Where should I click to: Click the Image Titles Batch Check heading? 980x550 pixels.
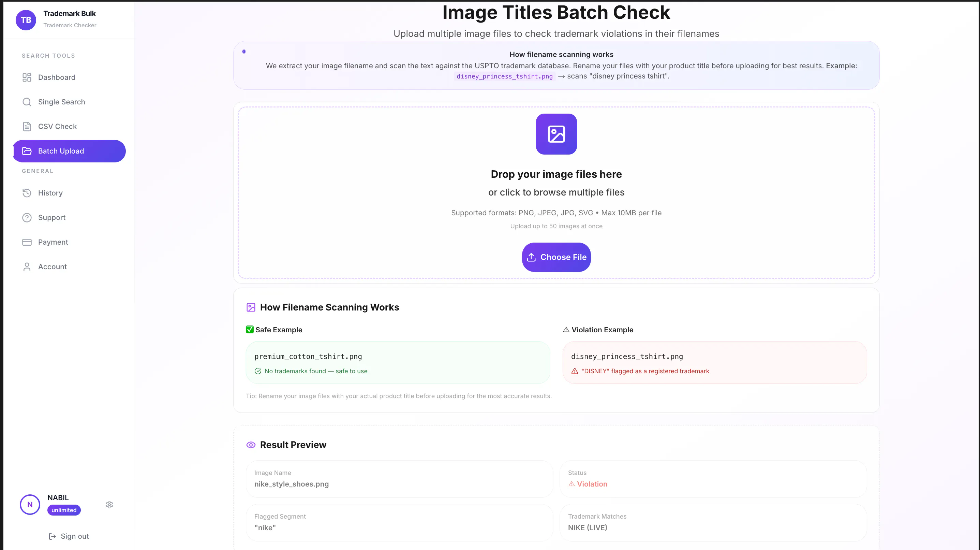coord(556,12)
